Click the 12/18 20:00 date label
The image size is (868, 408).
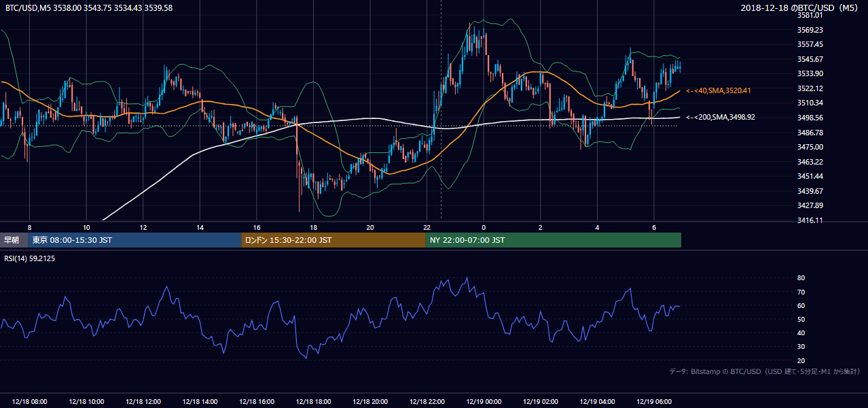369,402
